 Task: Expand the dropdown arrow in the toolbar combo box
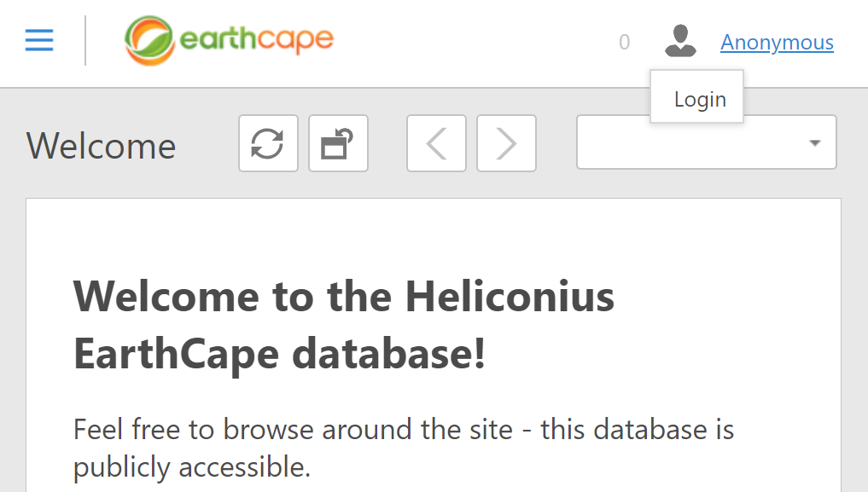[x=815, y=142]
